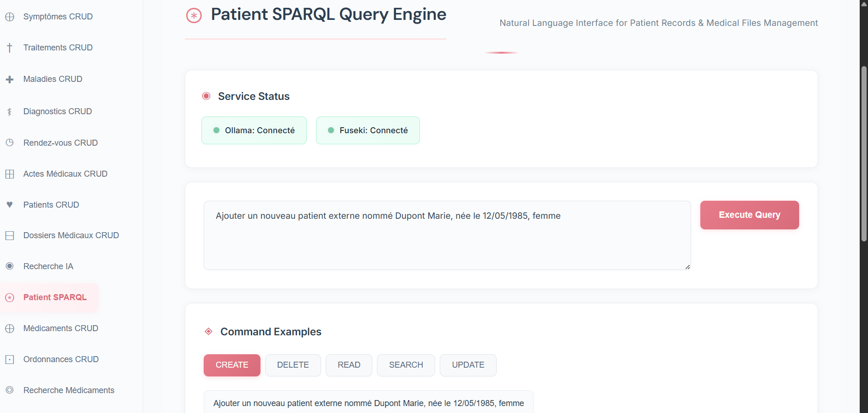868x413 pixels.
Task: Open Actes Médicaux CRUD section
Action: click(x=65, y=174)
